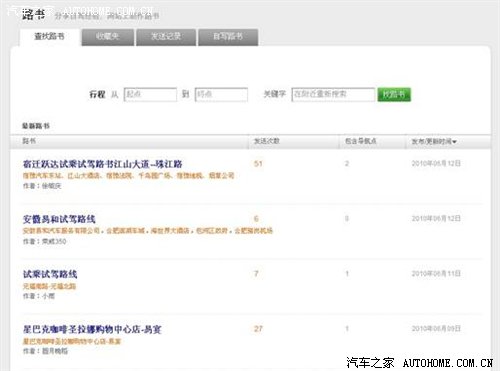500x371 pixels.
Task: Click the 路书 column header
Action: (x=29, y=141)
